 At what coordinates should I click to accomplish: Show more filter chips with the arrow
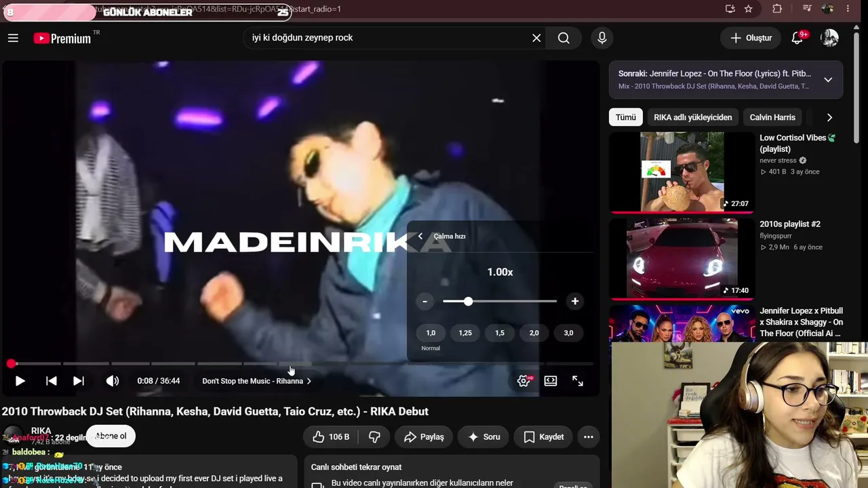829,117
